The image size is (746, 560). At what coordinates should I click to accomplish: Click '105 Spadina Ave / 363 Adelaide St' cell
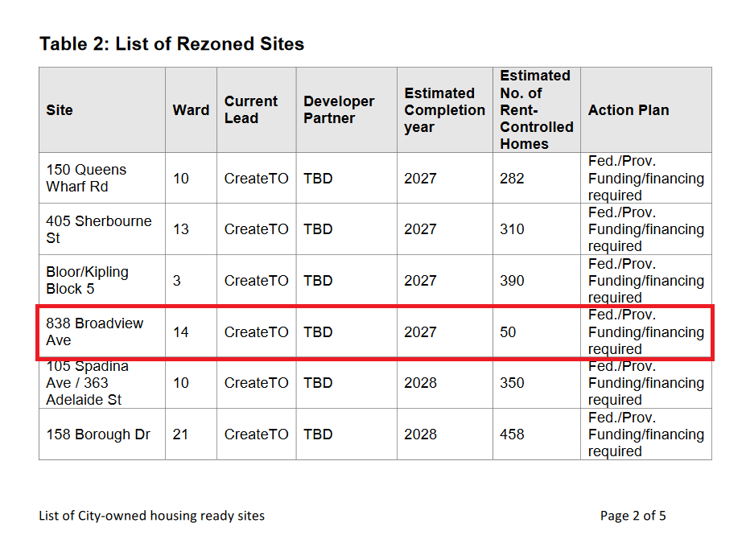87,383
